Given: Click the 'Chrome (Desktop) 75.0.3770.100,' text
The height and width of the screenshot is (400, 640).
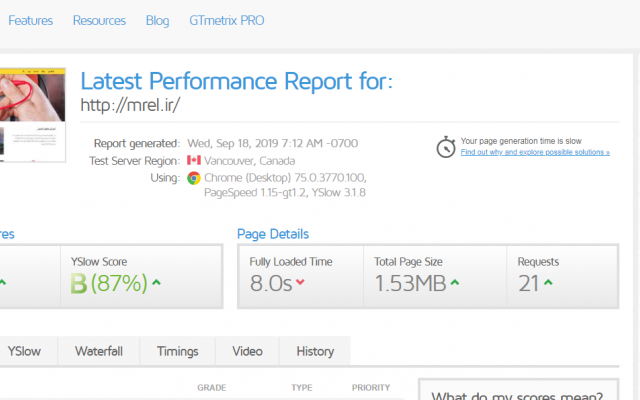Looking at the screenshot, I should [285, 178].
